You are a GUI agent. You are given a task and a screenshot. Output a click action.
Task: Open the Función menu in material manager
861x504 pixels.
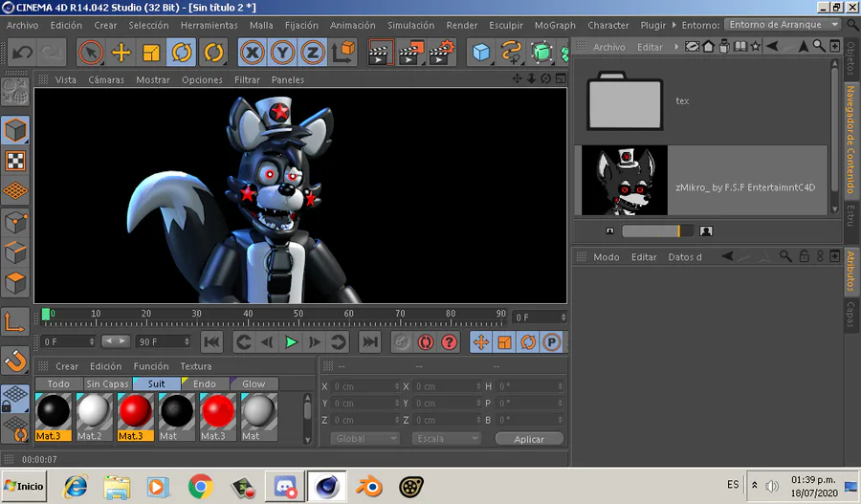(x=151, y=366)
